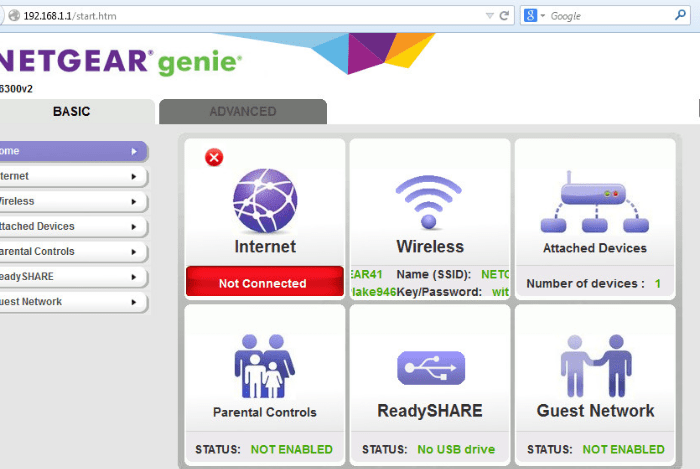The width and height of the screenshot is (700, 469).
Task: Click the red Not Connected status button
Action: tap(265, 282)
